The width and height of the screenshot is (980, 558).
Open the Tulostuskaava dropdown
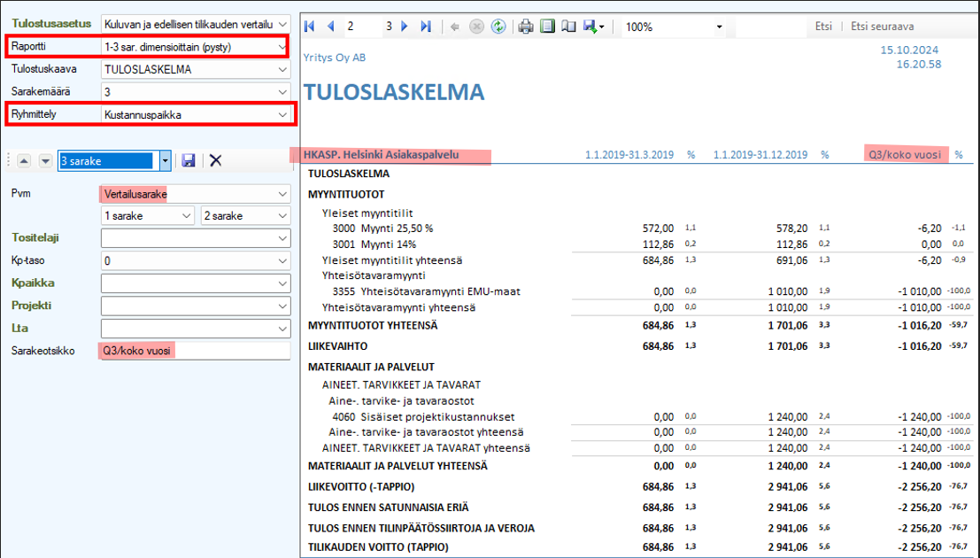click(x=282, y=69)
